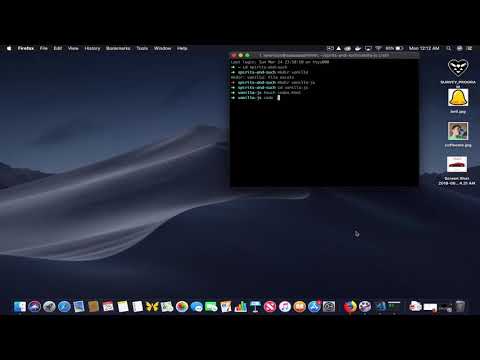Select the Screen Shot desktop file
This screenshot has width=480, height=360.
click(x=457, y=170)
